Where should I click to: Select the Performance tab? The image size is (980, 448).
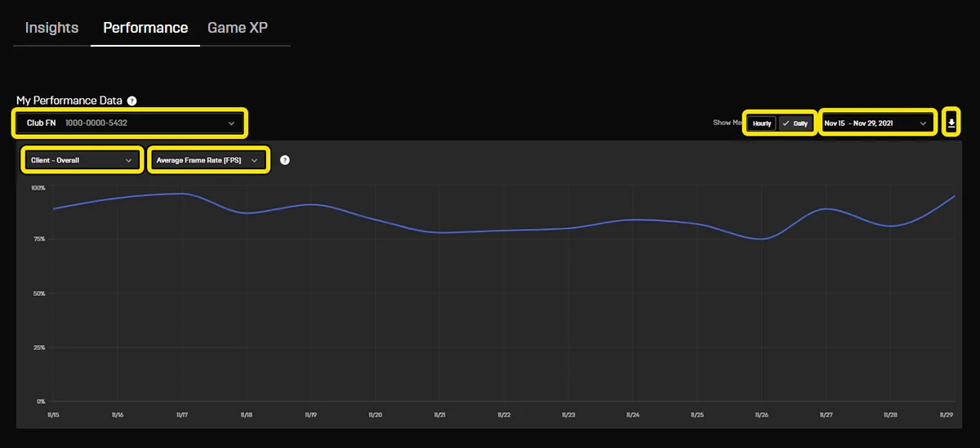(x=145, y=28)
